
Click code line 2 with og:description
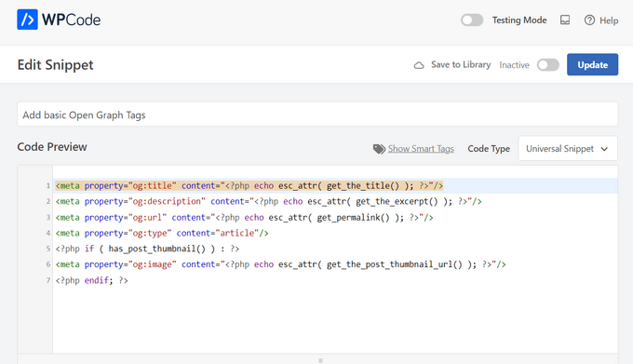[268, 201]
